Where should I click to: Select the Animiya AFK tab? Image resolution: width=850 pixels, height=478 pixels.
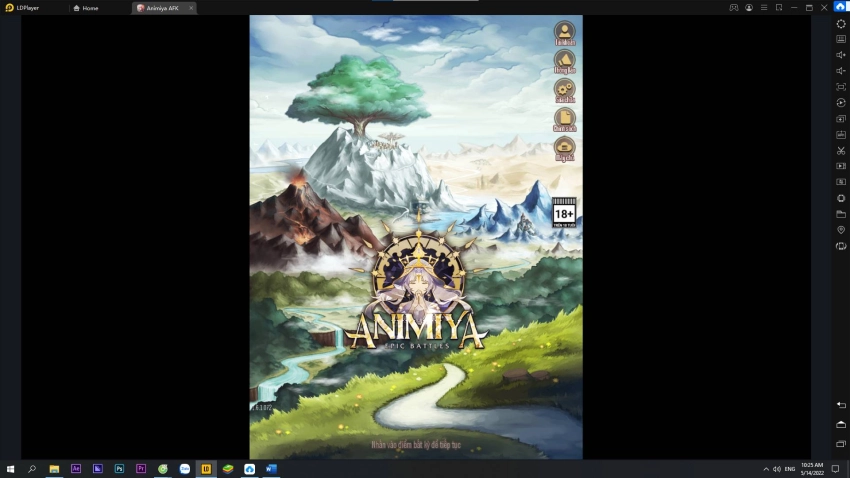162,8
